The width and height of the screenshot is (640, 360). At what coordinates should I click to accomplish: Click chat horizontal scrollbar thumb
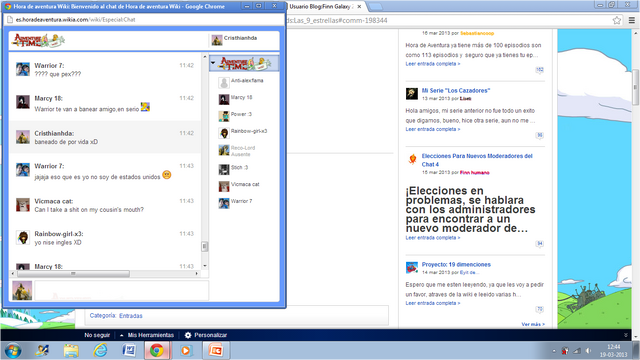73,273
